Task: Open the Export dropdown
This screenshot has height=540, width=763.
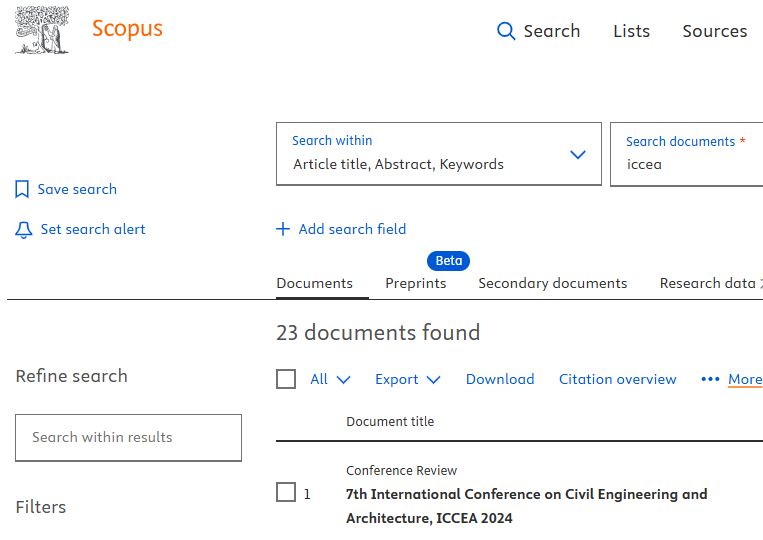Action: click(x=407, y=379)
